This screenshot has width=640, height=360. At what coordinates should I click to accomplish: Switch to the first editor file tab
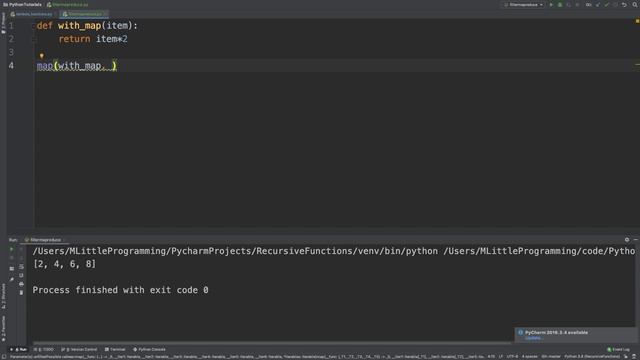(33, 14)
